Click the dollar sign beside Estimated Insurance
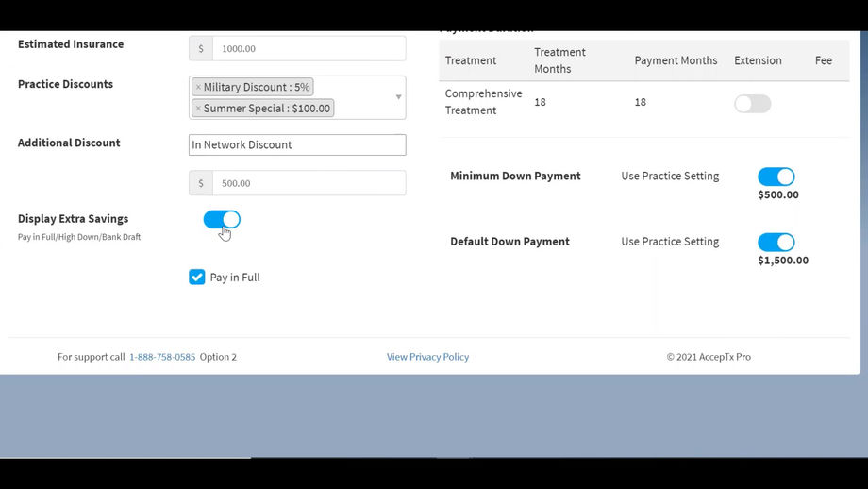 [201, 49]
